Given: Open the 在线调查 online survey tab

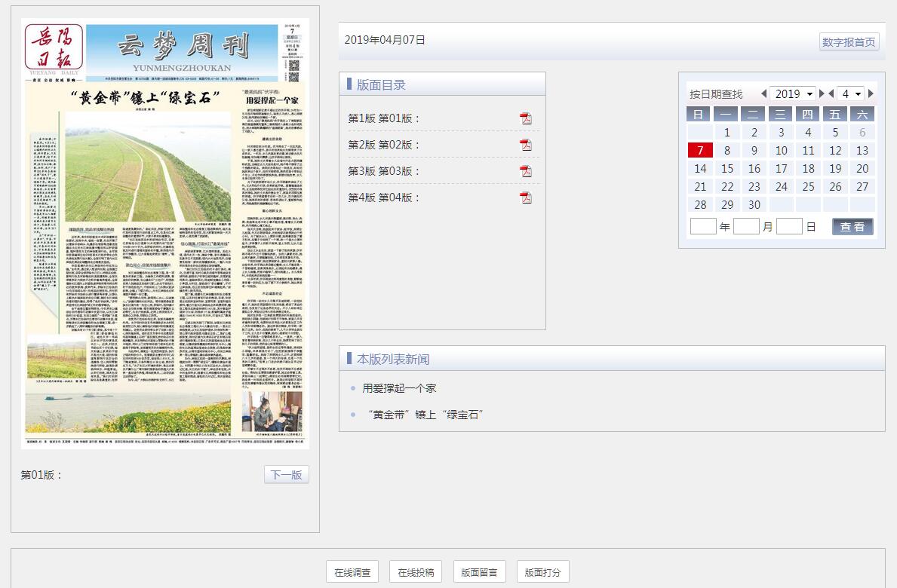Looking at the screenshot, I should [x=352, y=572].
